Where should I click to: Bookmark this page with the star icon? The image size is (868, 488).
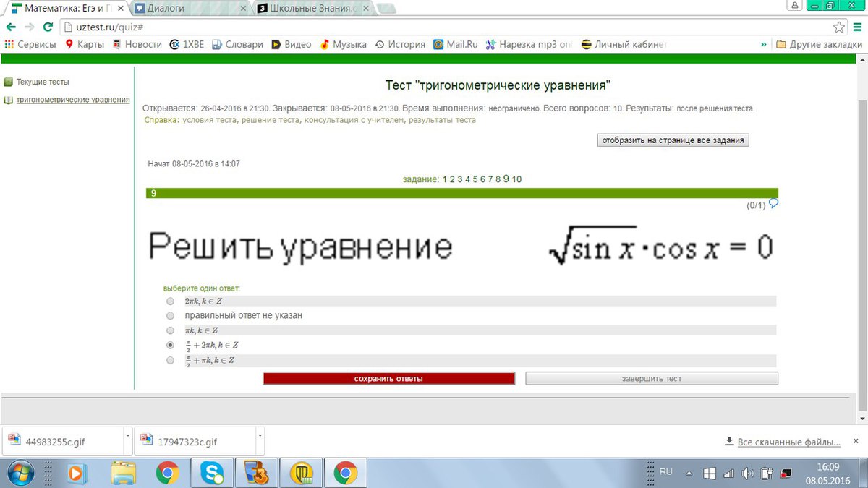tap(839, 27)
